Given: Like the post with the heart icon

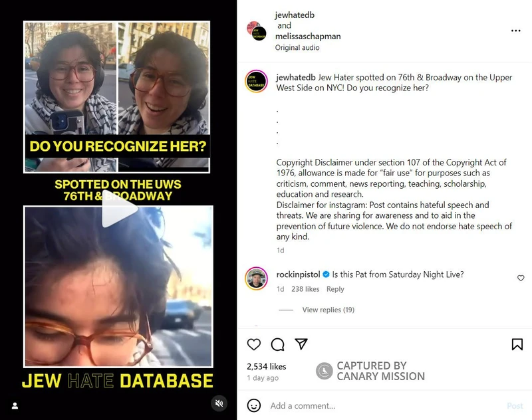Looking at the screenshot, I should (254, 344).
